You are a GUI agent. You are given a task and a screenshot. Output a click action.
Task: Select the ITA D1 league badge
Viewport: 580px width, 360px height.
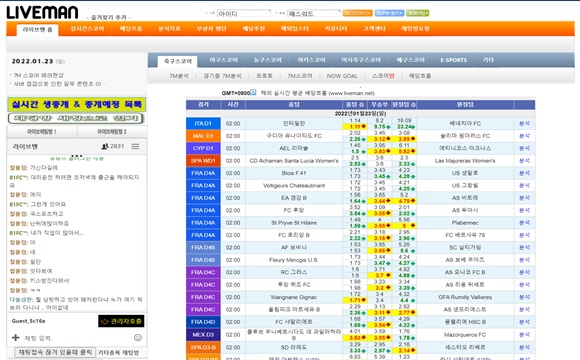pos(203,124)
